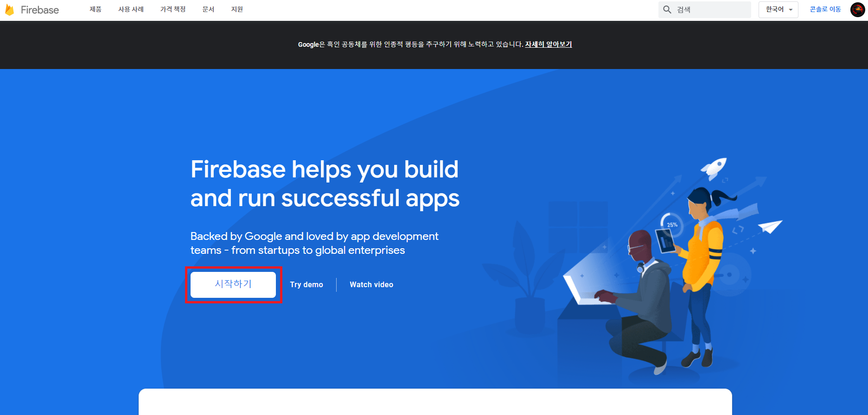The width and height of the screenshot is (868, 415).
Task: Open the user account avatar
Action: pos(858,9)
